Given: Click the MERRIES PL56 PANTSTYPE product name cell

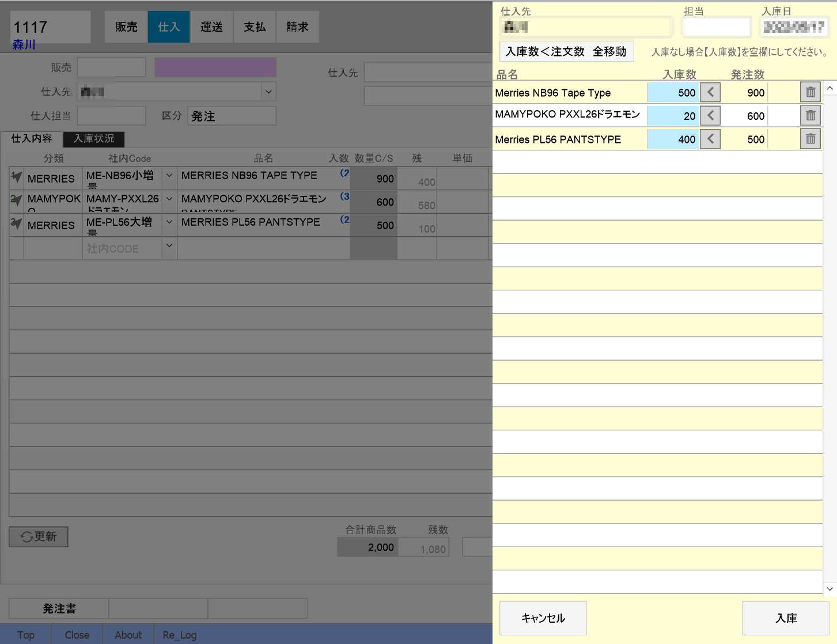Looking at the screenshot, I should pos(263,225).
